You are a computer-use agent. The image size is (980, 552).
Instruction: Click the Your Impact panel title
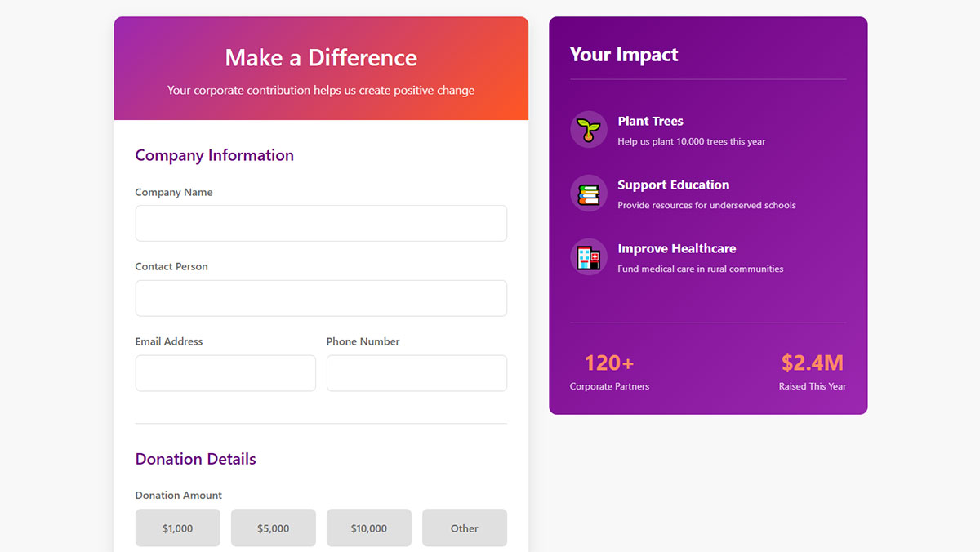[624, 55]
